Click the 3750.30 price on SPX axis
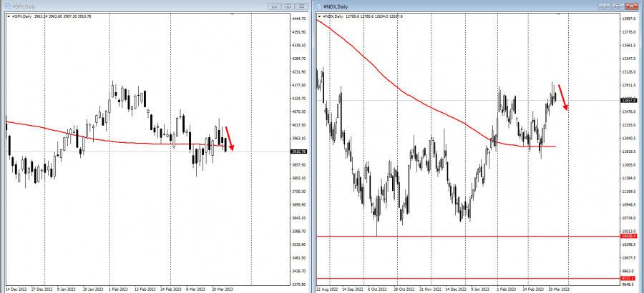 tap(298, 192)
